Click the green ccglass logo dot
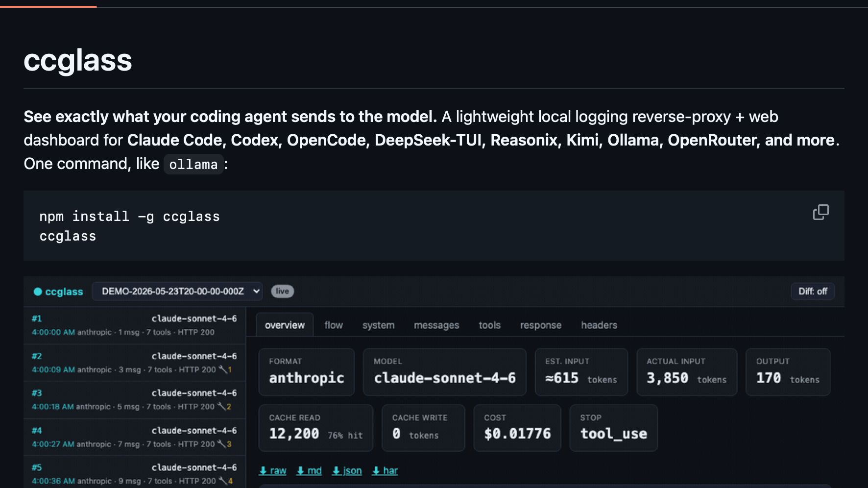This screenshot has height=488, width=868. click(38, 292)
